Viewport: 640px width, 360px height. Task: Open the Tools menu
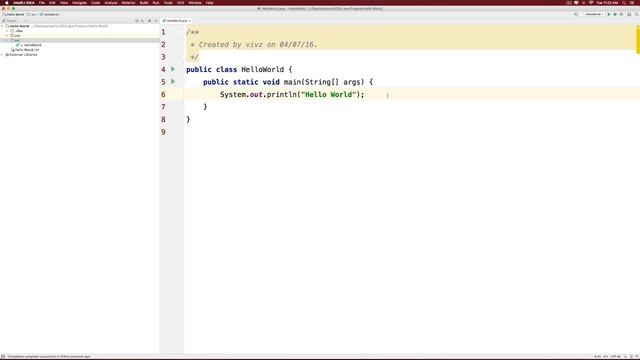point(168,3)
